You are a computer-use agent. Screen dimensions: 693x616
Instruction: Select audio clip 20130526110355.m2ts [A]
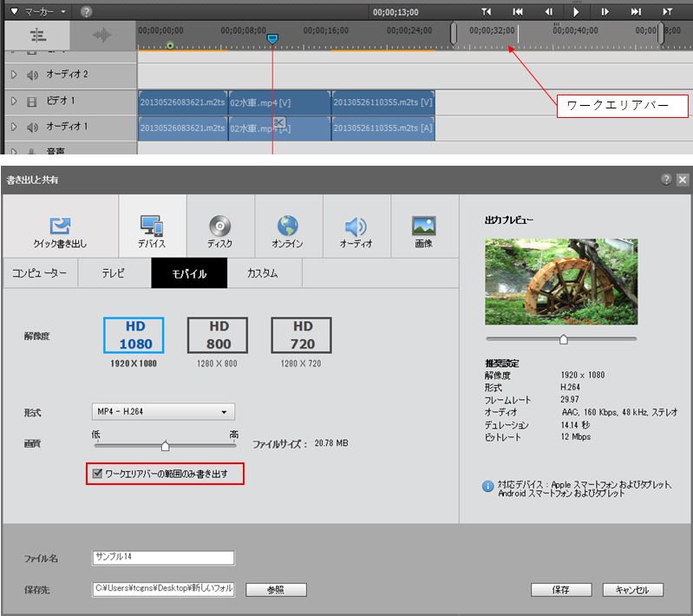(383, 128)
